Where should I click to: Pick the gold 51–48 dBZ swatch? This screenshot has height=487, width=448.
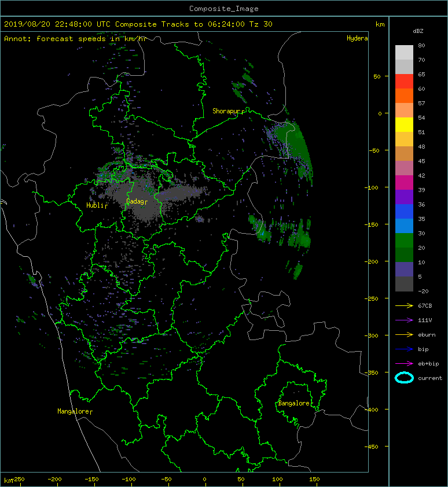[x=404, y=139]
